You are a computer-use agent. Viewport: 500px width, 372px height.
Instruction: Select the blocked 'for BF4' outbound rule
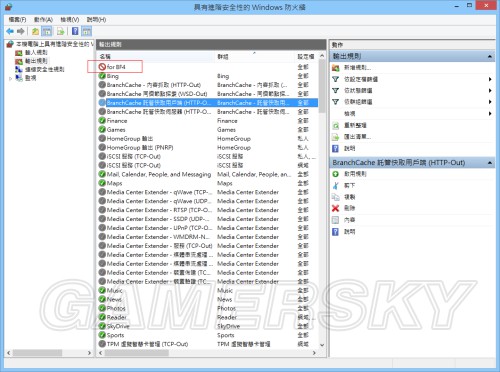click(x=116, y=67)
